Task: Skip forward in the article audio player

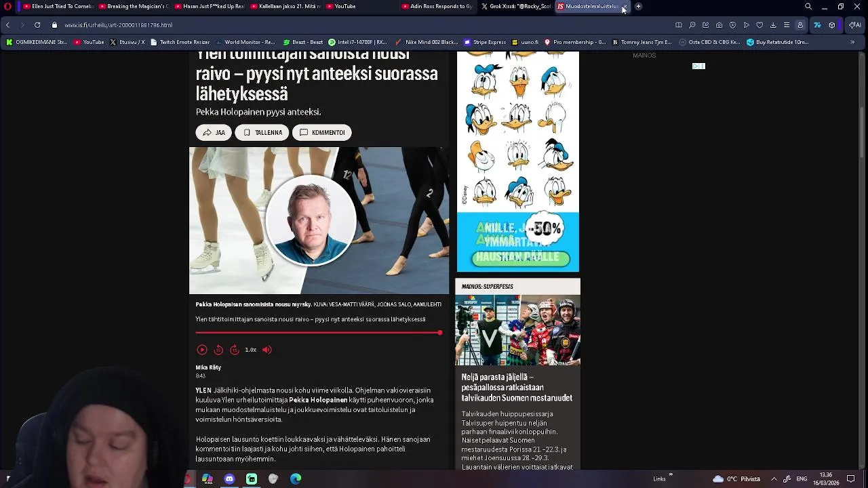Action: [235, 350]
